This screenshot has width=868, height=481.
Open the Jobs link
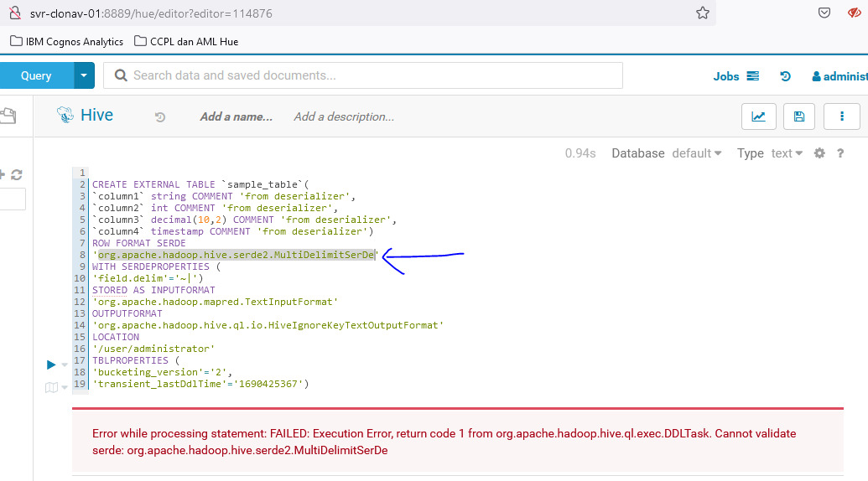coord(726,76)
